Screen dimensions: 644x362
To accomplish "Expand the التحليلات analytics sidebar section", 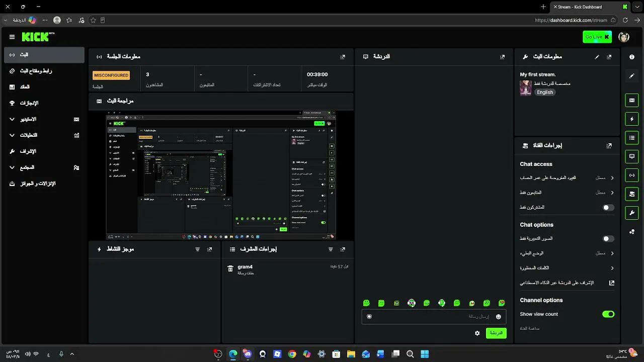I will coord(44,135).
